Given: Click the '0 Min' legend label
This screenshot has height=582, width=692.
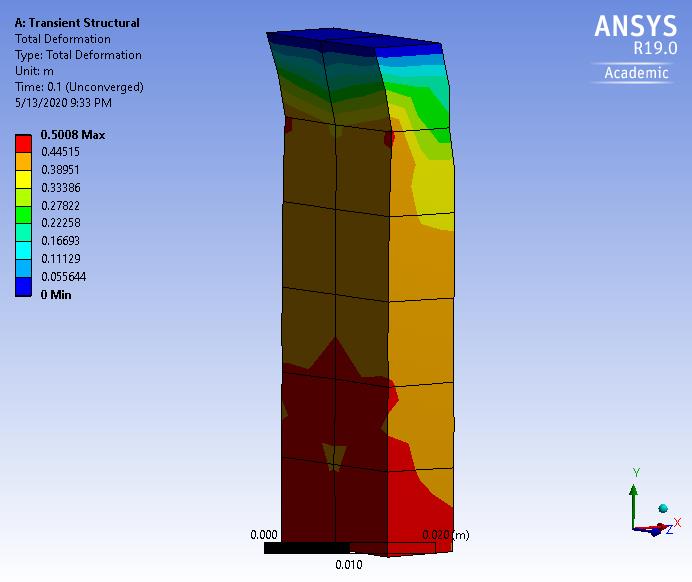Looking at the screenshot, I should pyautogui.click(x=56, y=295).
